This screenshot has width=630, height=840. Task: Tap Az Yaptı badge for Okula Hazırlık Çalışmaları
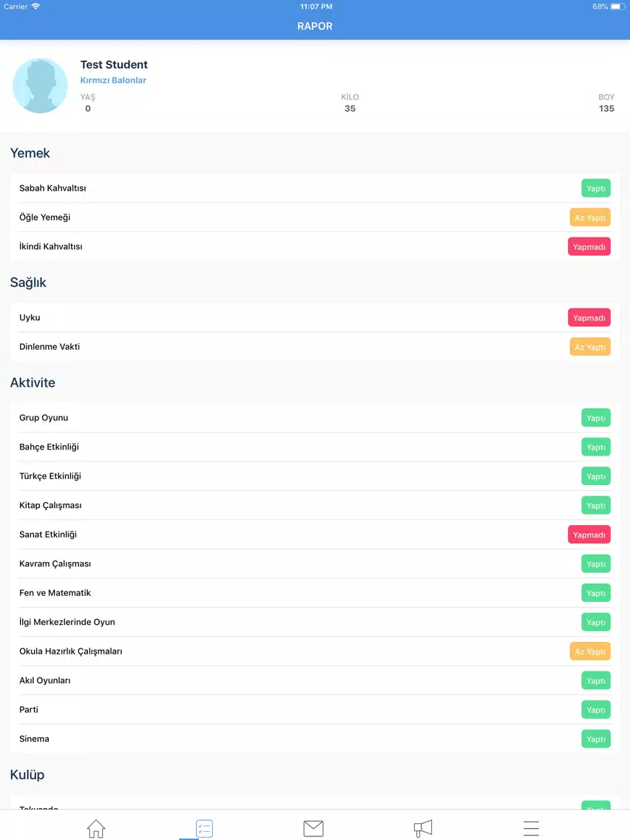(590, 651)
